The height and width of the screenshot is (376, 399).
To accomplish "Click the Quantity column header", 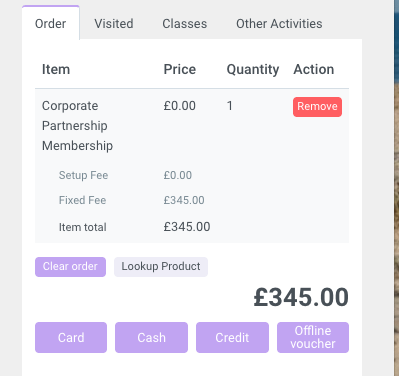I will click(253, 69).
